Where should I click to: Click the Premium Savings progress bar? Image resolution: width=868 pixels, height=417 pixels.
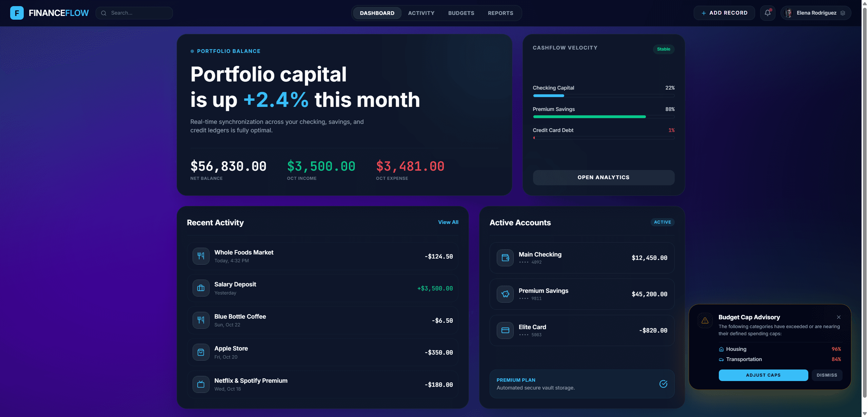point(604,117)
